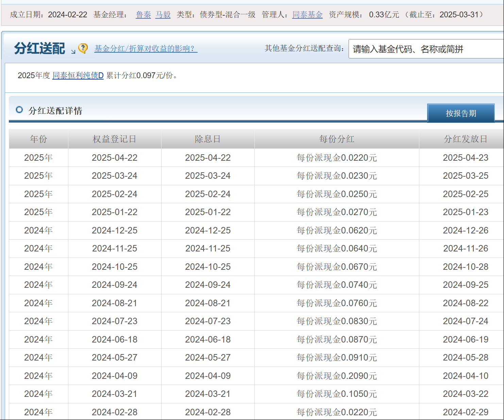
Task: Select dividend text 每份派现金0.0250元
Action: tap(337, 194)
